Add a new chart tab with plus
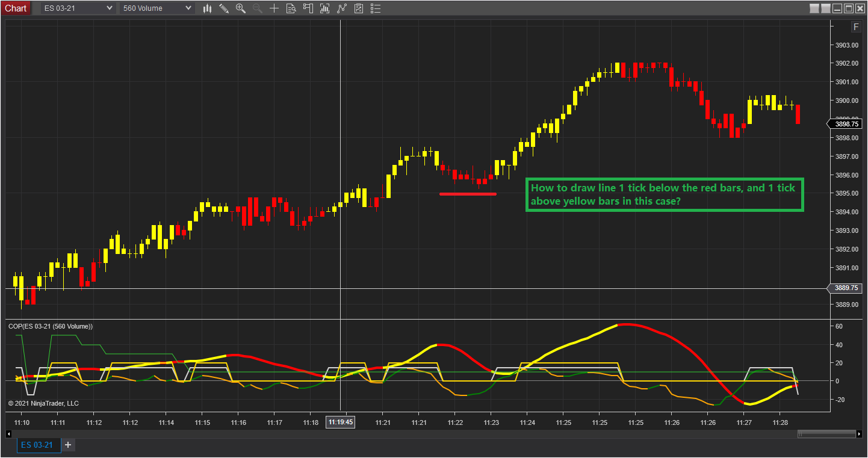Image resolution: width=868 pixels, height=458 pixels. (x=68, y=445)
